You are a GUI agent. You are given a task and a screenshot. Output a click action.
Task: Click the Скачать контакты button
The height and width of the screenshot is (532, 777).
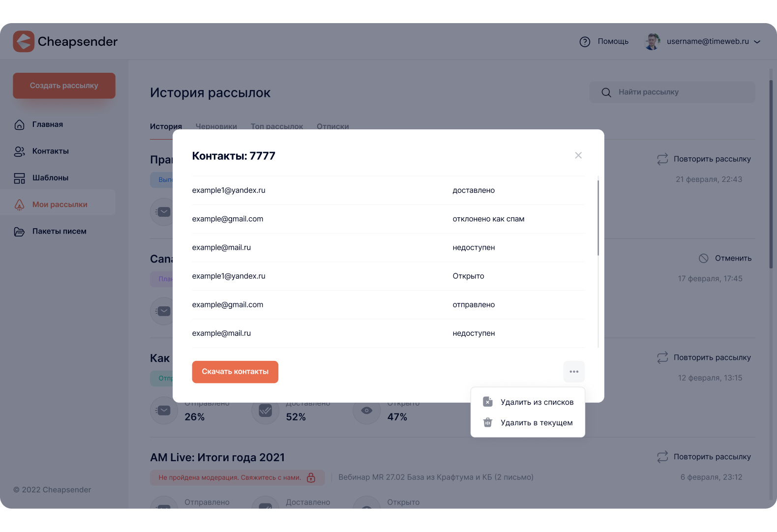tap(235, 372)
